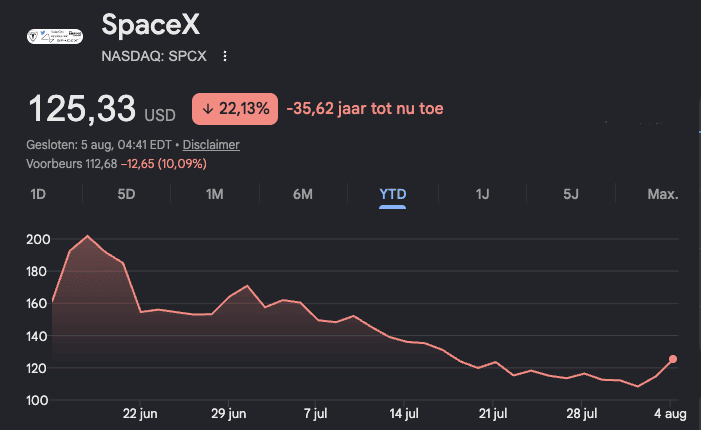Show the 1J one-year chart
Screen dimensions: 701x430
[x=482, y=194]
